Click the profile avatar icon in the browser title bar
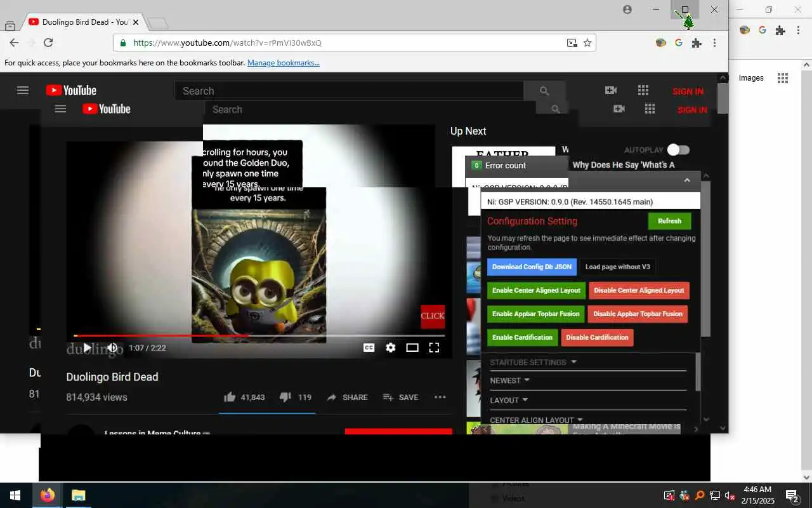Image resolution: width=812 pixels, height=508 pixels. (627, 10)
